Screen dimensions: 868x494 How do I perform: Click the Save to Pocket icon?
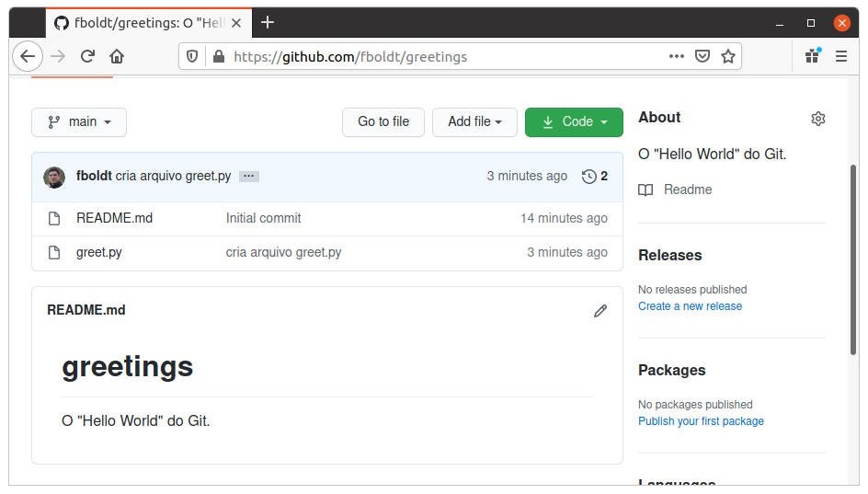click(x=702, y=56)
